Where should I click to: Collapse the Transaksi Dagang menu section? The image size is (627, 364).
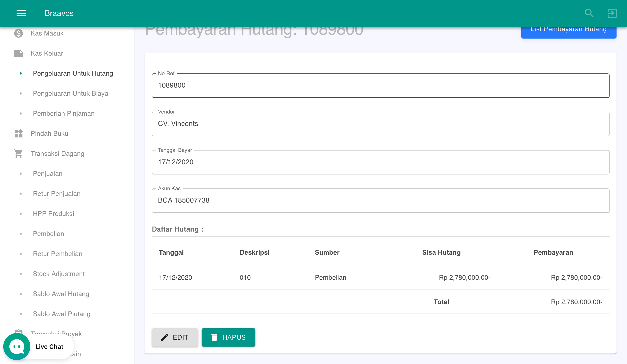[58, 154]
